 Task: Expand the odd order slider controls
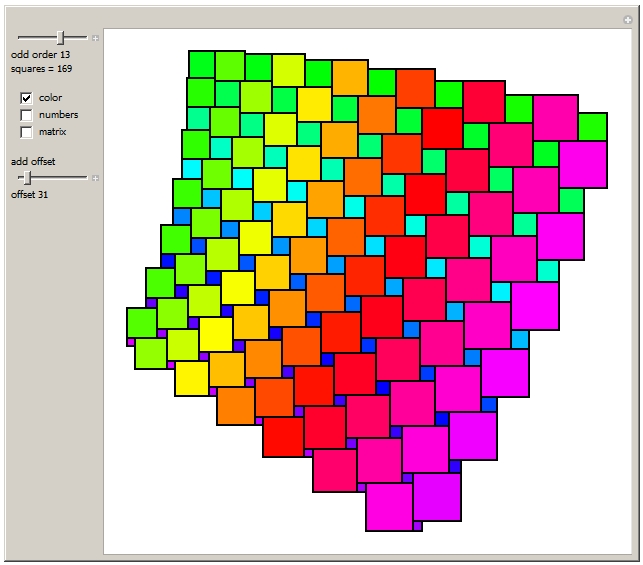click(96, 38)
